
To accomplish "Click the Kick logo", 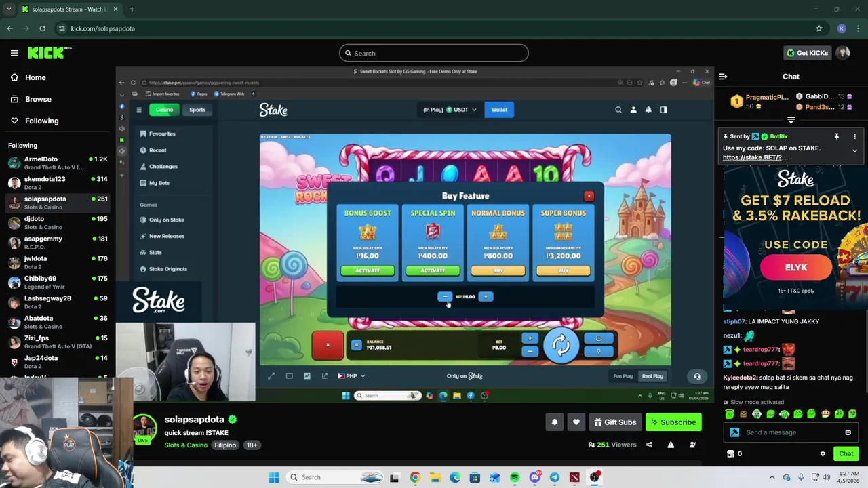I will [x=49, y=53].
